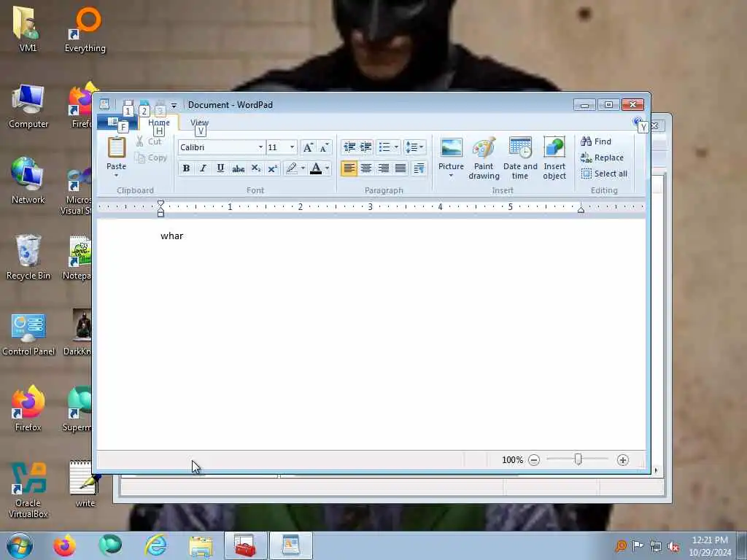
Task: Toggle Underline formatting
Action: click(x=220, y=168)
